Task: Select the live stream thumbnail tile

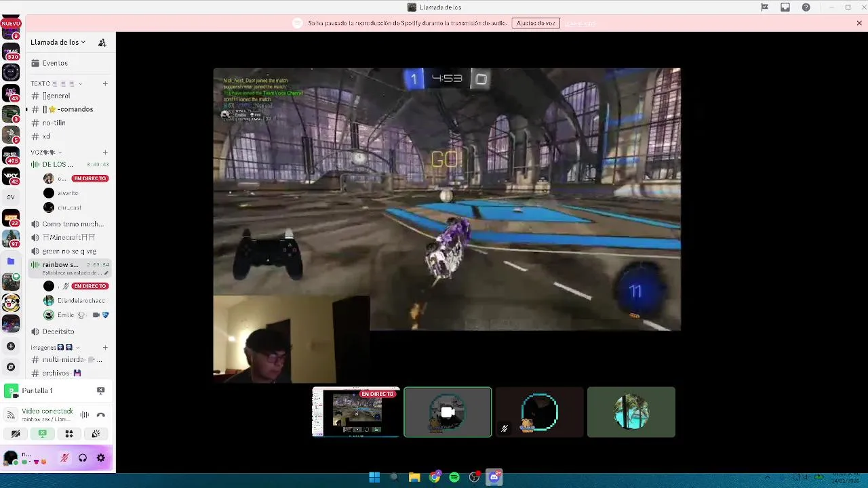Action: coord(356,412)
